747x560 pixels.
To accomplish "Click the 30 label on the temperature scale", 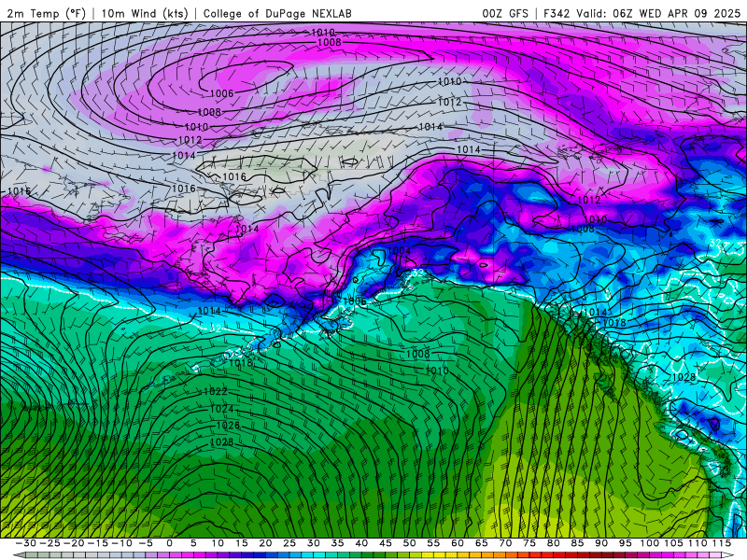I will point(313,543).
